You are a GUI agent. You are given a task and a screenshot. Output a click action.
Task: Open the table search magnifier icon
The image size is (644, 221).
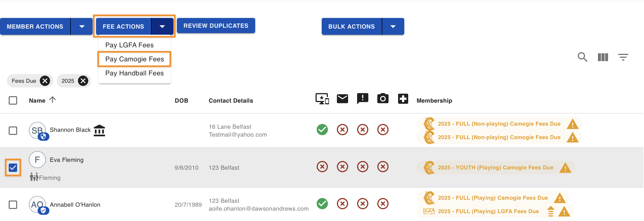coord(583,57)
